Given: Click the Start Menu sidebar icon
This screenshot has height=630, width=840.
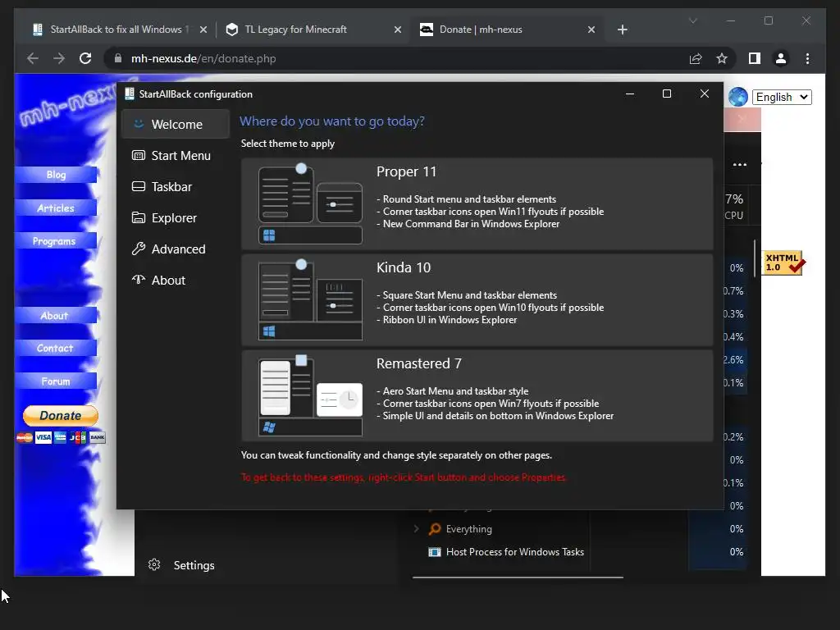Looking at the screenshot, I should (138, 155).
